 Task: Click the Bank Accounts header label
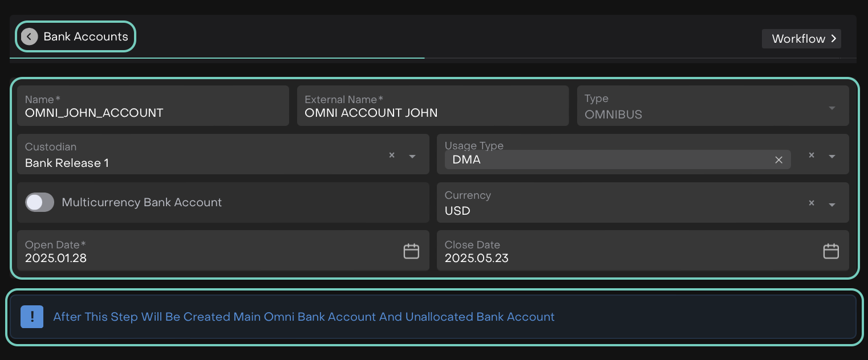86,36
